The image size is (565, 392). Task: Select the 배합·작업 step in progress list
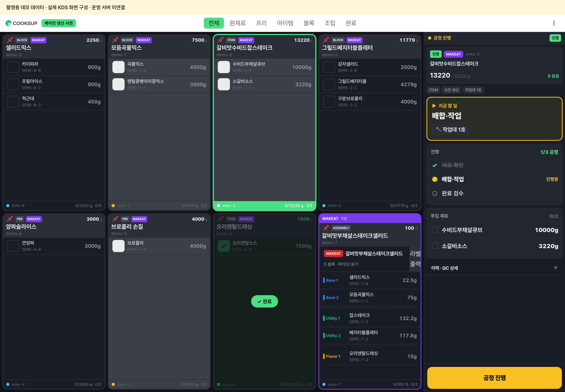[494, 179]
